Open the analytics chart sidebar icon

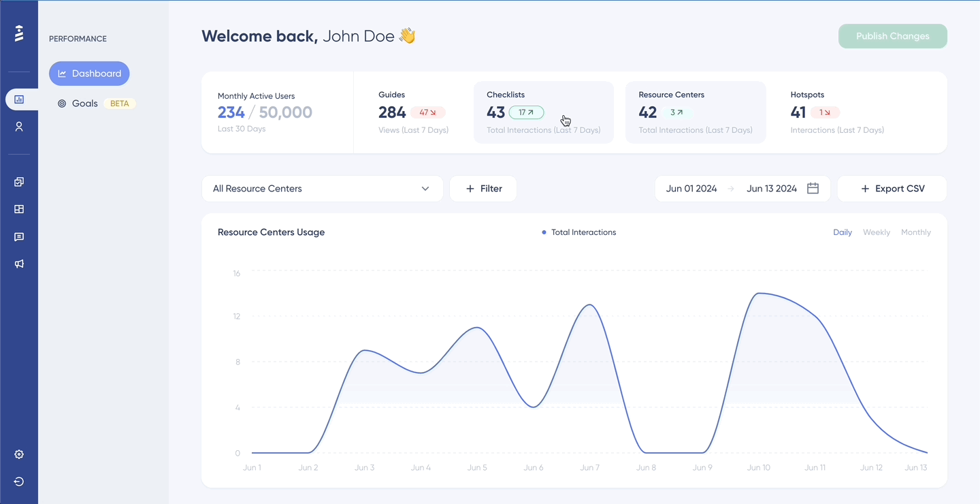[19, 99]
